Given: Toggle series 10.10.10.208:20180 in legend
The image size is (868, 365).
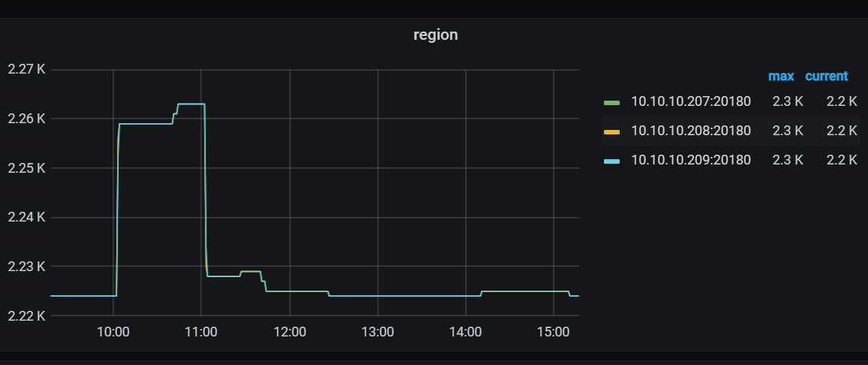Looking at the screenshot, I should 691,131.
